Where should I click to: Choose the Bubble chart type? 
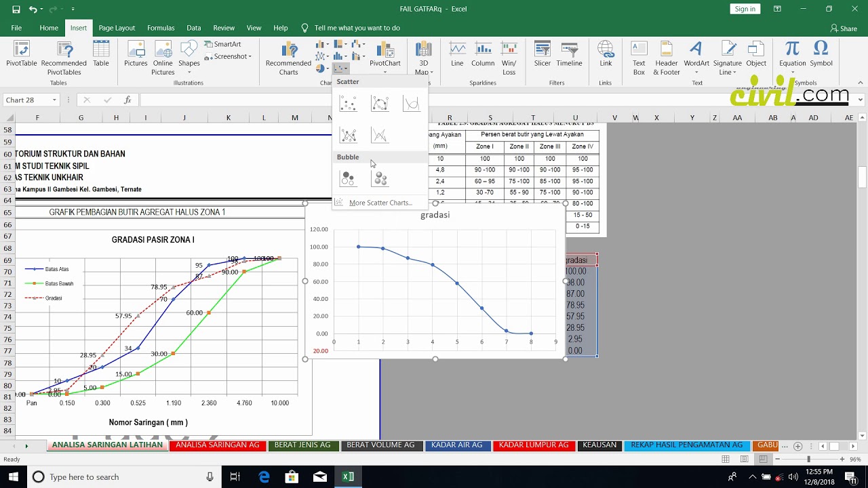(x=348, y=178)
